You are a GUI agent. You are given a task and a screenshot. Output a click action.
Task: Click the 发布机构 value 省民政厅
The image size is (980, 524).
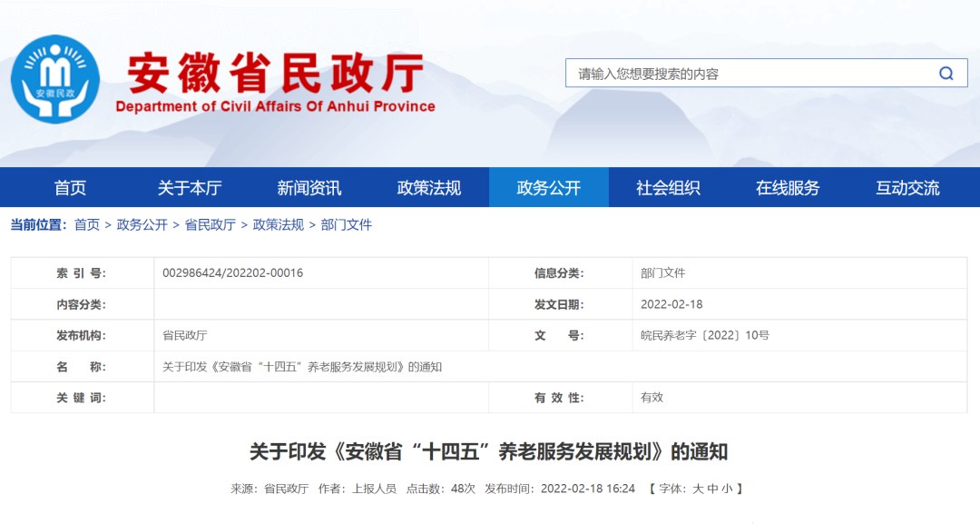pyautogui.click(x=185, y=336)
